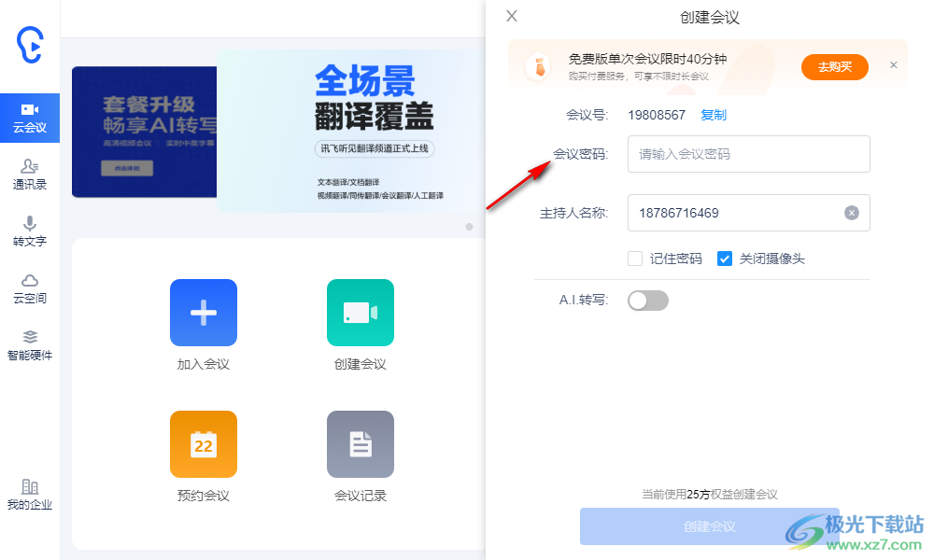
Task: Click 讯飞听见翻译频道正式上线 pill on banner
Action: tap(375, 148)
